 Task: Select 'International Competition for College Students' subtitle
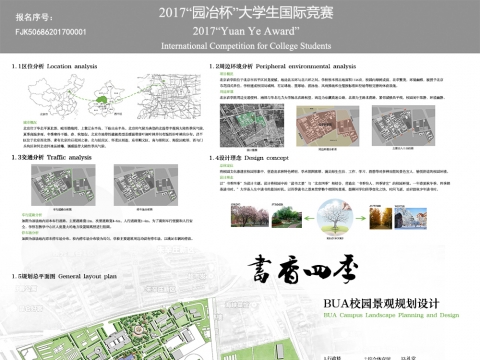coord(246,46)
